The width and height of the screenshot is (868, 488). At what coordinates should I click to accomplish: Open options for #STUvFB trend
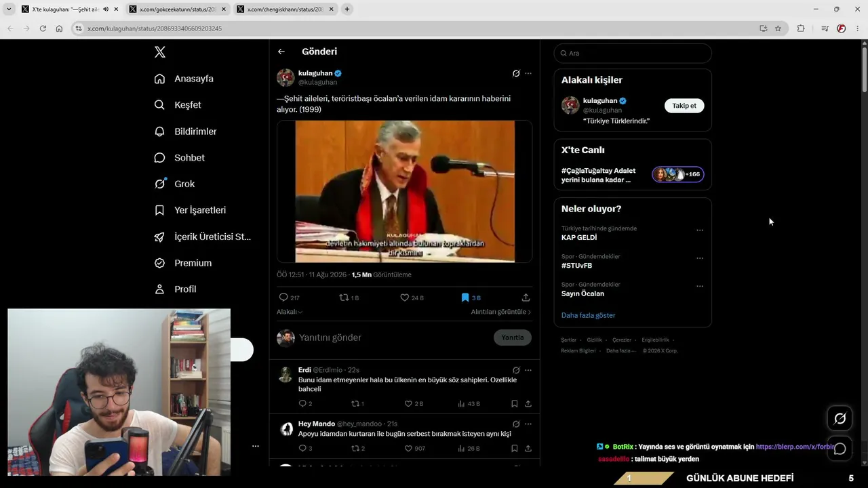tap(700, 258)
